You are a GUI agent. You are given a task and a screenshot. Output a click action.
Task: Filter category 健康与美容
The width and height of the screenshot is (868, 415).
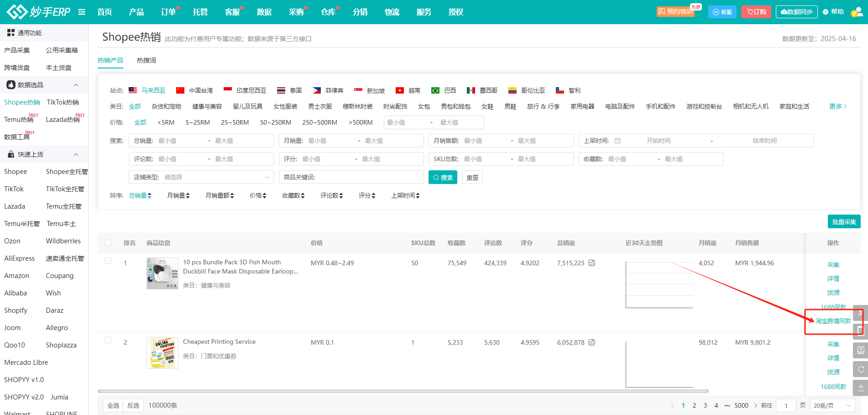click(x=207, y=106)
